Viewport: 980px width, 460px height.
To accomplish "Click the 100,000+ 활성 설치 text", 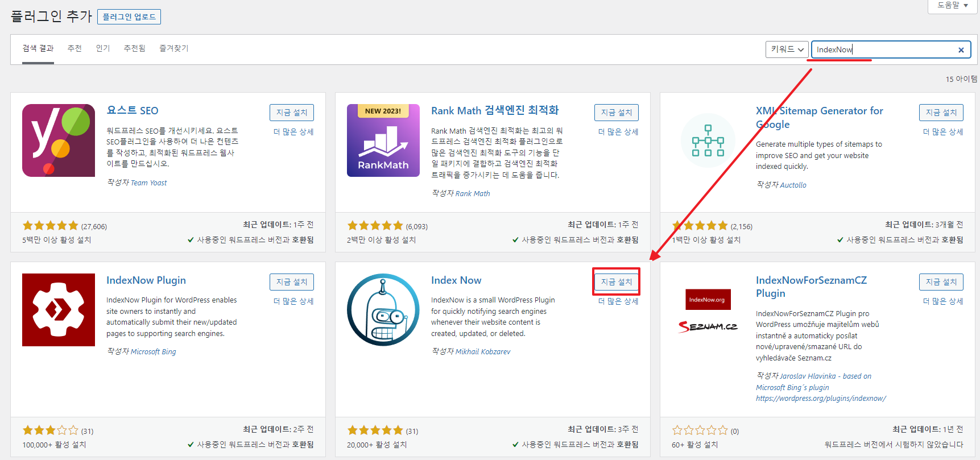I will (54, 445).
